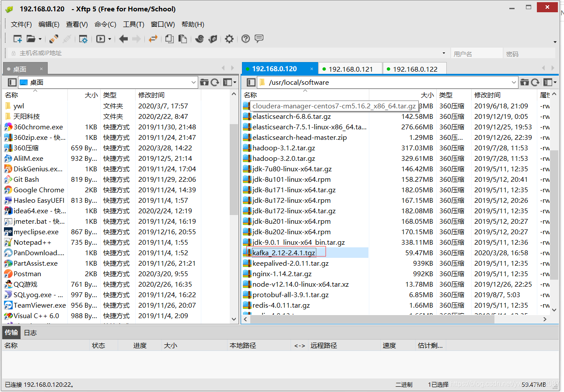Click the Paste clipboard toolbar icon
Viewport: 564px width, 392px height.
pos(182,39)
